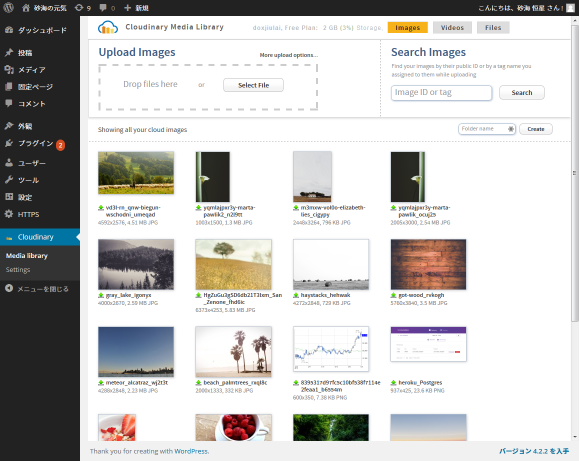Open the Plugins menu with 2 updates
This screenshot has height=461, width=579.
click(40, 144)
